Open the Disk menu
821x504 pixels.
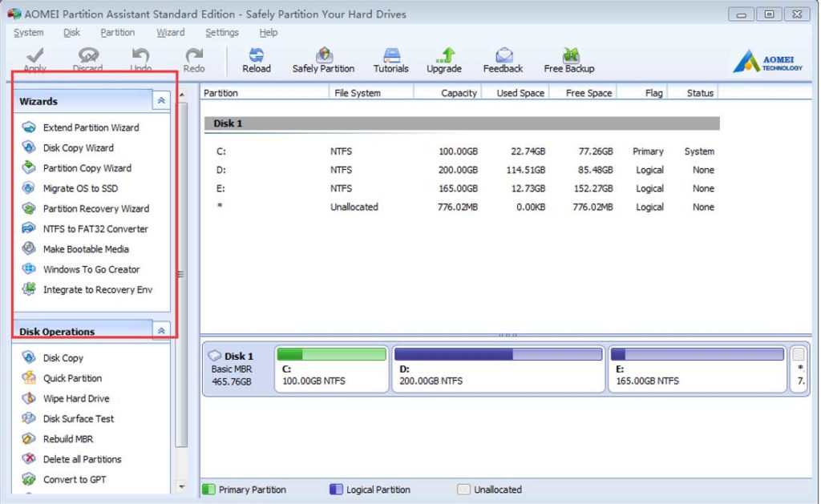tap(71, 32)
